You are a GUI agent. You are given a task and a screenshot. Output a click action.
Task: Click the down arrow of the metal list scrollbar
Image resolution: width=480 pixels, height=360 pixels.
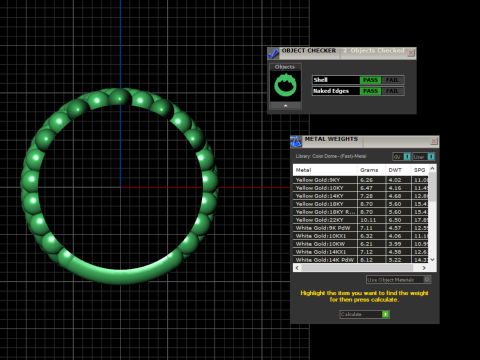432,259
